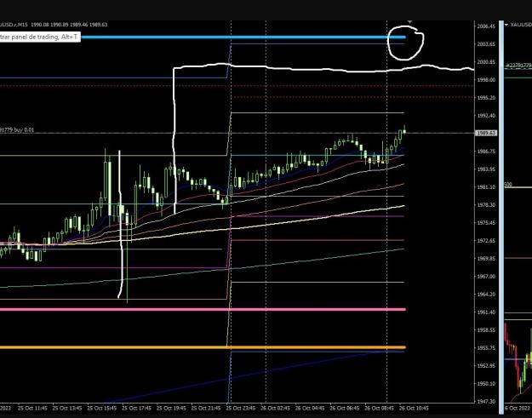Select the thick blue horizontal line near 2004
532x418 pixels.
(x=243, y=37)
